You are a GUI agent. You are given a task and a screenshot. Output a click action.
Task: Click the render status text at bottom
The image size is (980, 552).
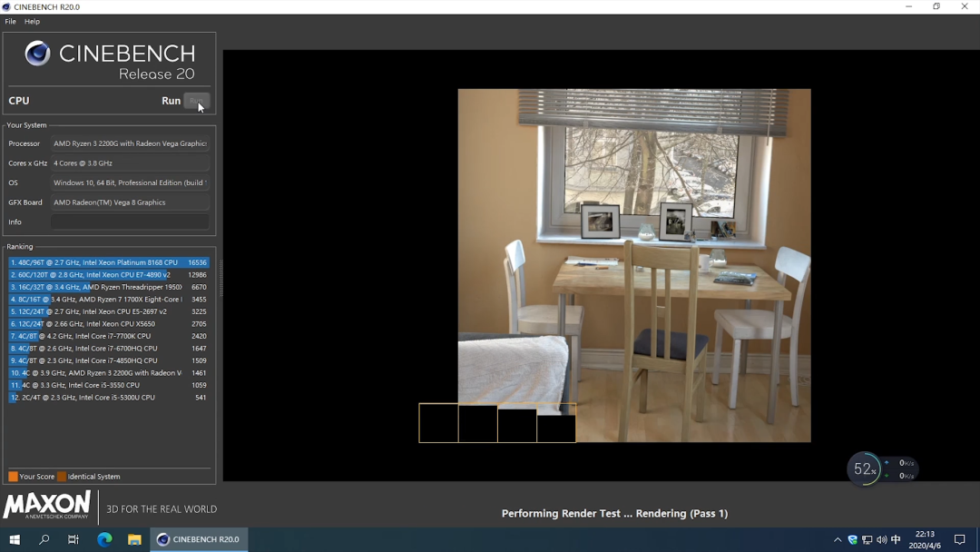pos(614,513)
